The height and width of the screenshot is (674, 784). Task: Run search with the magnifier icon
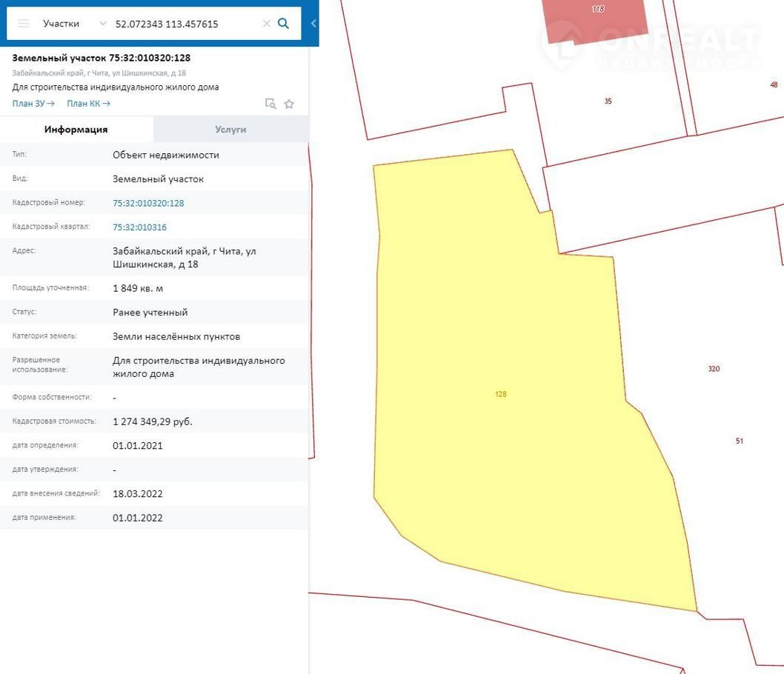tap(283, 24)
